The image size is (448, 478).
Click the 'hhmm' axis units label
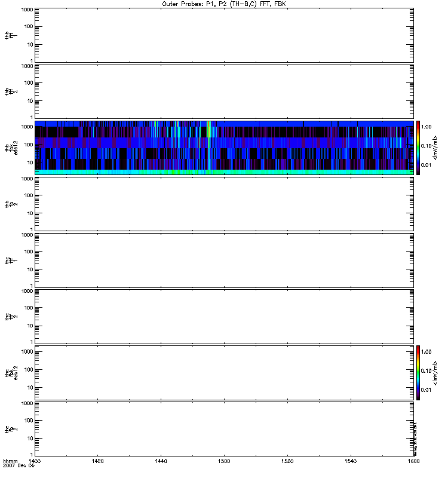tap(10, 461)
